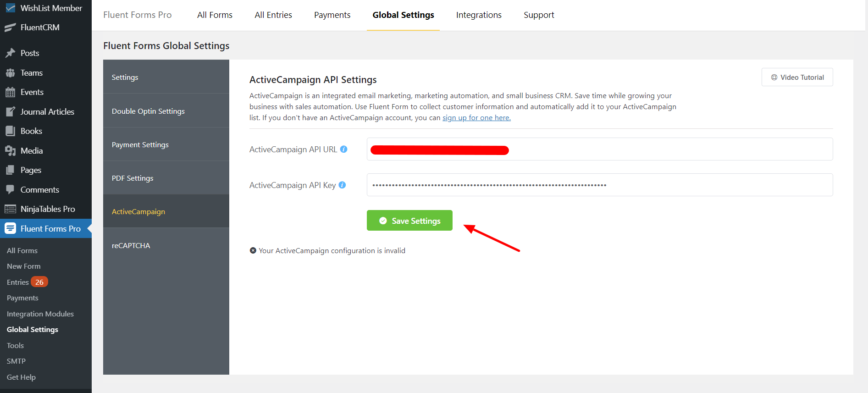Click the info icon beside API URL
The width and height of the screenshot is (868, 393).
(x=343, y=149)
